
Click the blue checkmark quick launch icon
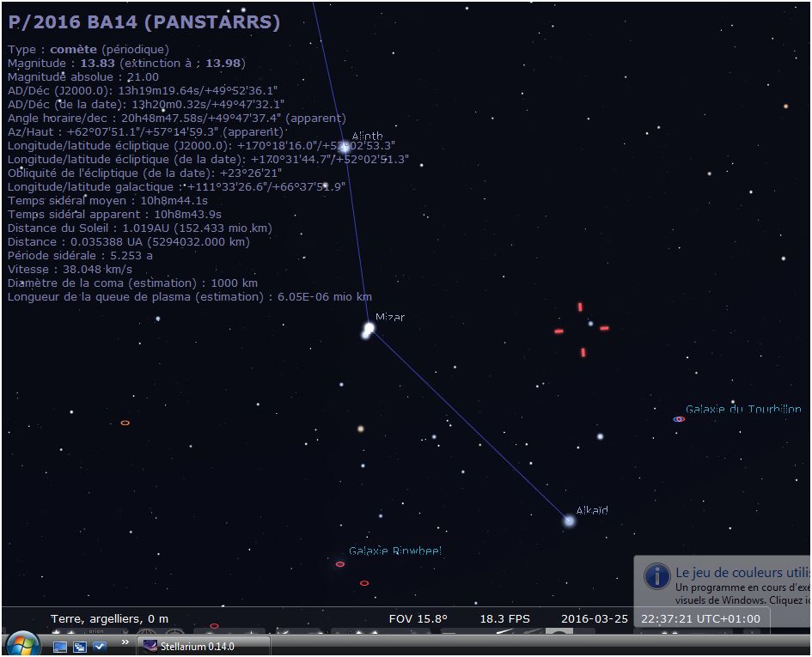tap(100, 646)
